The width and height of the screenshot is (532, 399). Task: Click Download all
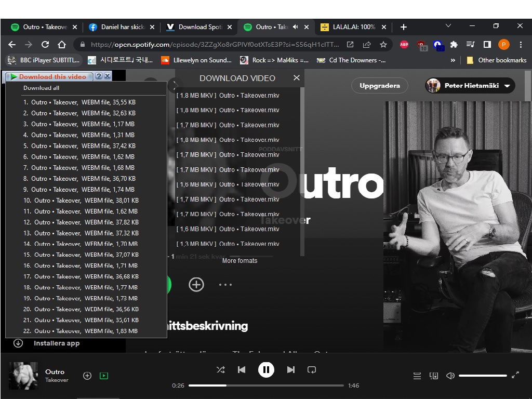coord(42,88)
